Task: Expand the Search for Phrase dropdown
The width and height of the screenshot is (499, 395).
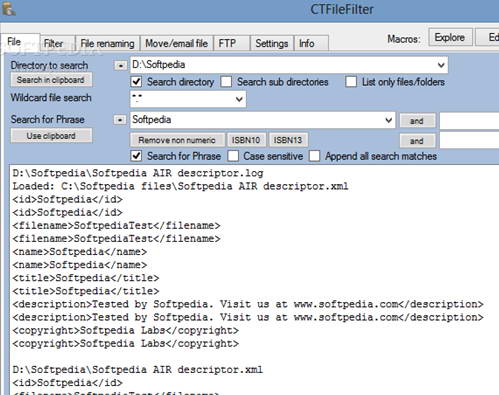Action: coord(388,120)
